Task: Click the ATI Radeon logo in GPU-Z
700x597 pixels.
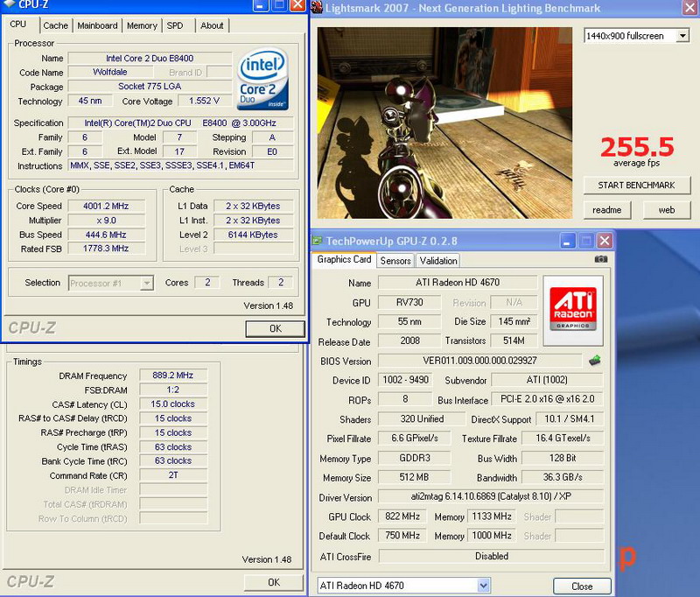Action: (573, 309)
